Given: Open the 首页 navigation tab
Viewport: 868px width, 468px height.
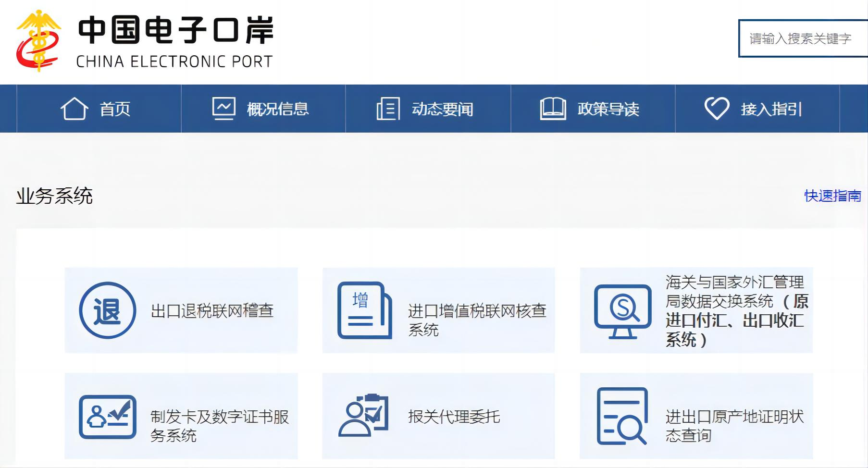Looking at the screenshot, I should (99, 109).
